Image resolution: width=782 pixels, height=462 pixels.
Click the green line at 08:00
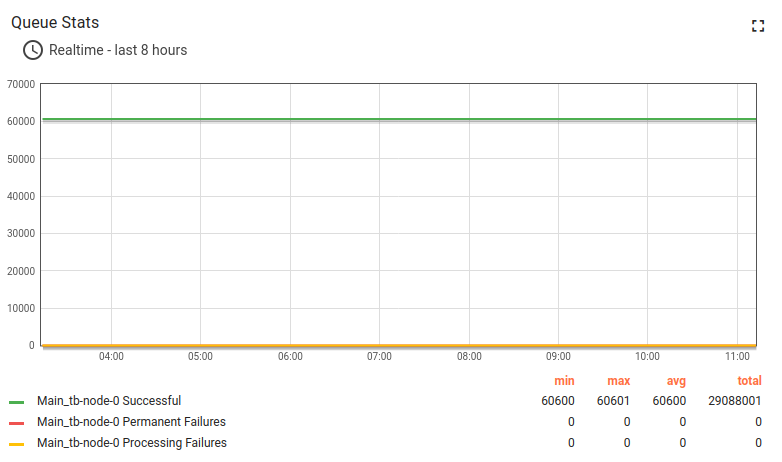point(469,120)
